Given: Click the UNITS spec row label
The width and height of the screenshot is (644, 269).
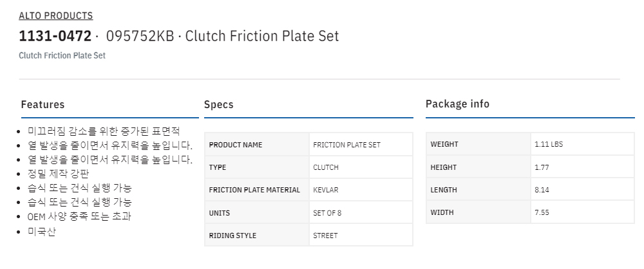Looking at the screenshot, I should 220,212.
